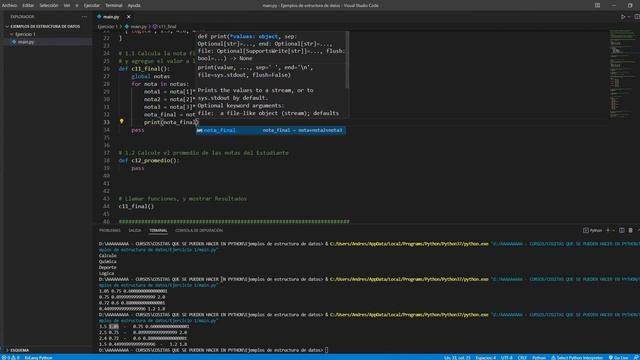The image size is (640, 360).
Task: Click the Kite/Python status bar item
Action: 38,357
